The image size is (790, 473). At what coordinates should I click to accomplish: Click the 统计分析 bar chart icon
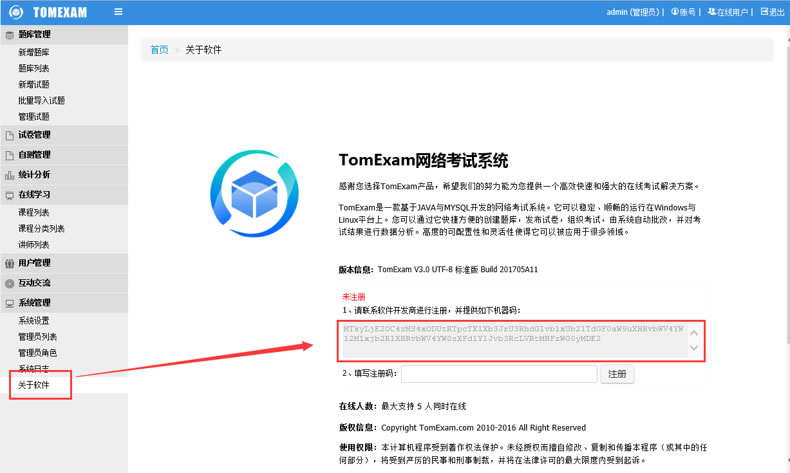tap(10, 175)
